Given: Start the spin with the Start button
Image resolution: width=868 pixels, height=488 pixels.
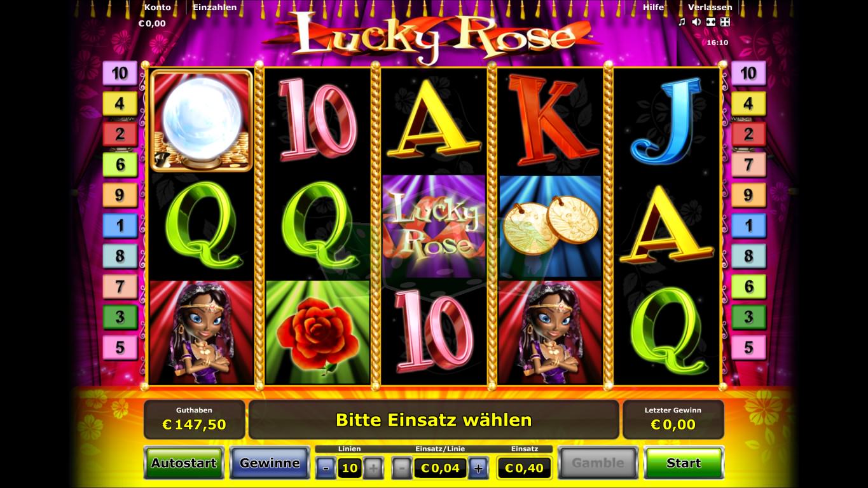Looking at the screenshot, I should click(x=684, y=463).
